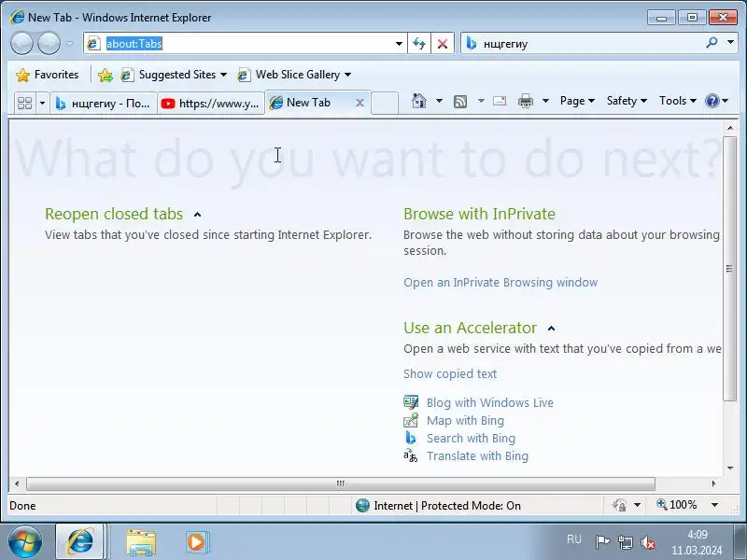Image resolution: width=747 pixels, height=560 pixels.
Task: Select Translate with Bing accelerator
Action: click(x=477, y=455)
